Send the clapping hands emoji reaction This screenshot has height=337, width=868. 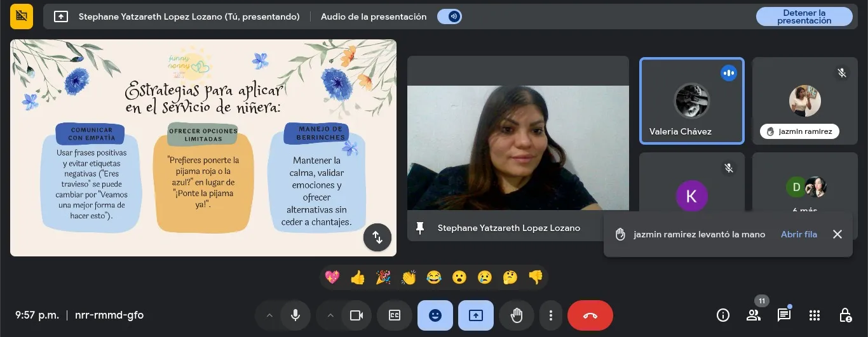pyautogui.click(x=409, y=277)
